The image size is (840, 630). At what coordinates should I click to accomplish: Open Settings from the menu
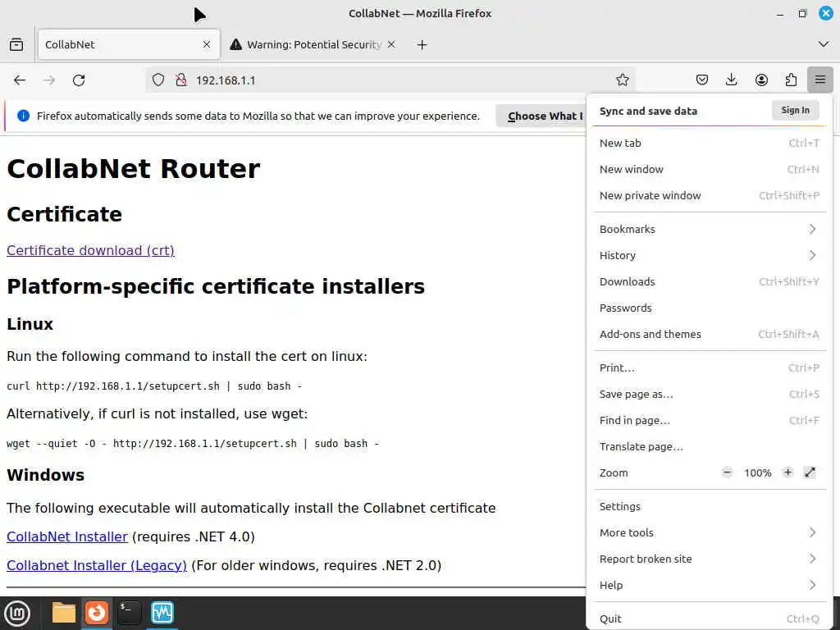coord(710,507)
